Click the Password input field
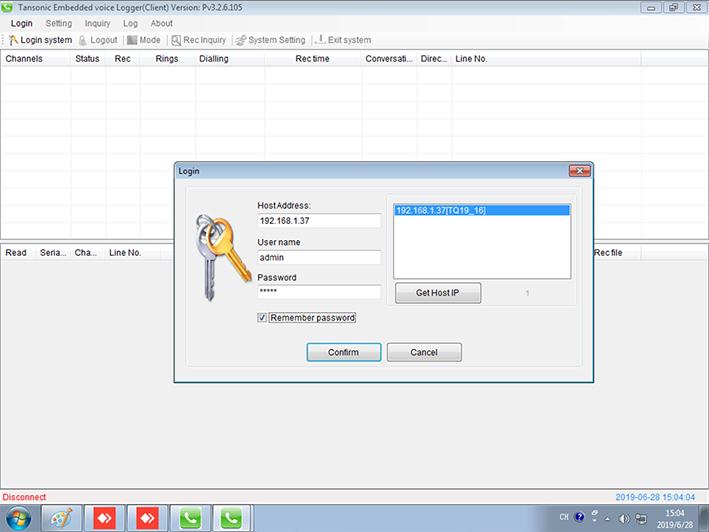Screen dimensions: 709x532 pos(319,292)
